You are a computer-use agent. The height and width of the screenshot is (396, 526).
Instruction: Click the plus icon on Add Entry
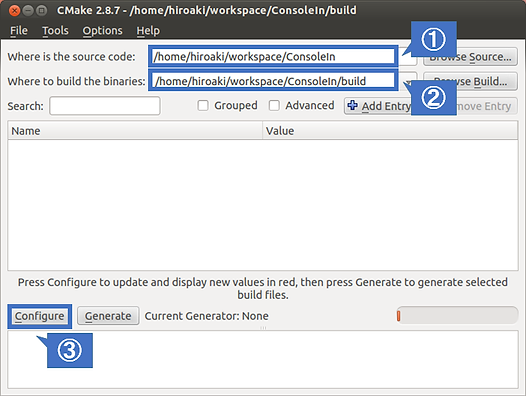coord(353,105)
